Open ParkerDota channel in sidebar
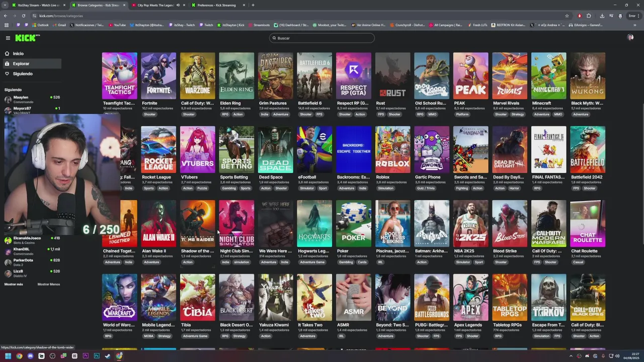The width and height of the screenshot is (644, 362). pyautogui.click(x=33, y=262)
